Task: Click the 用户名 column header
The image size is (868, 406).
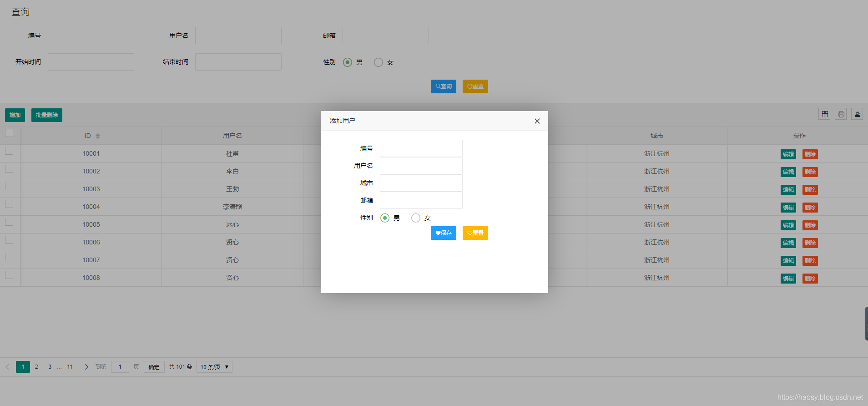Action: point(232,136)
